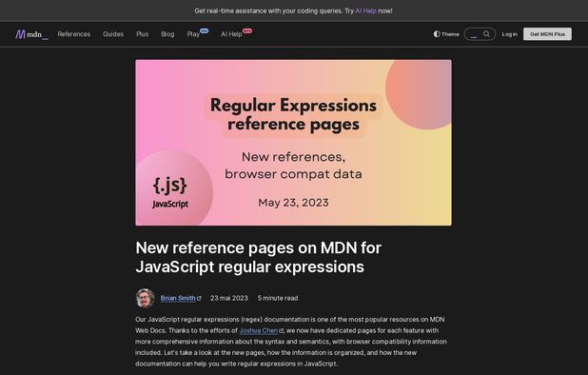Open the Blog nav item

pyautogui.click(x=167, y=34)
